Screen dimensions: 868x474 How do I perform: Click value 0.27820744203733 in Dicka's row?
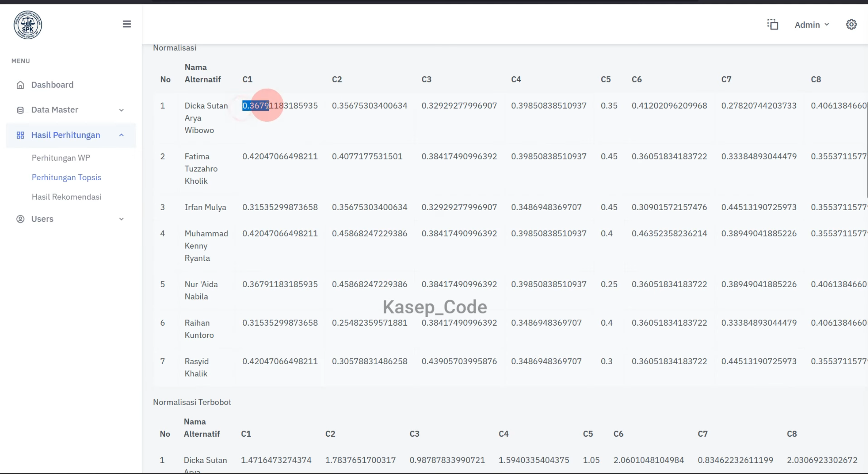[x=759, y=106]
